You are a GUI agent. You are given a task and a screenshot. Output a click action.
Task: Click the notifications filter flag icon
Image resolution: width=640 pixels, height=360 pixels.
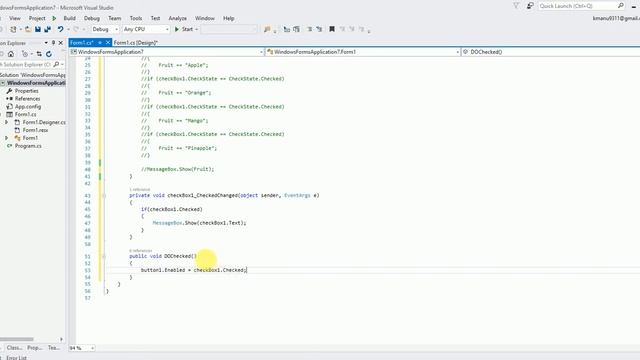click(x=516, y=6)
